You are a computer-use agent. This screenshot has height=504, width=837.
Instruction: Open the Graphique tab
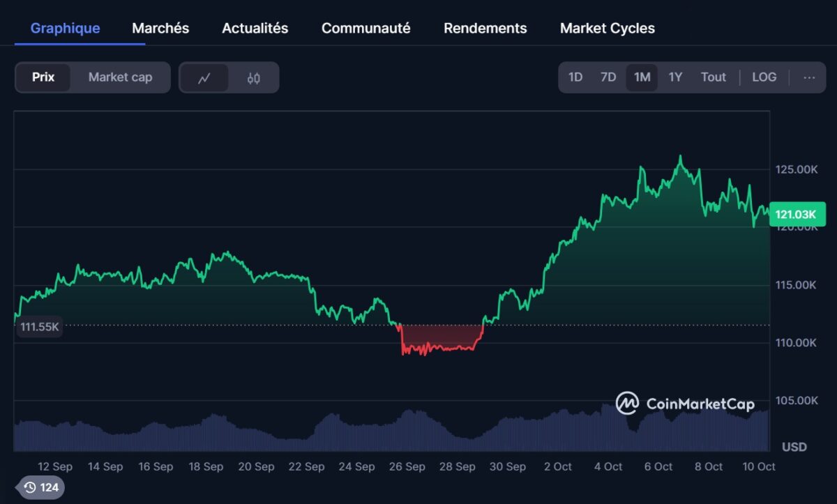tap(66, 29)
